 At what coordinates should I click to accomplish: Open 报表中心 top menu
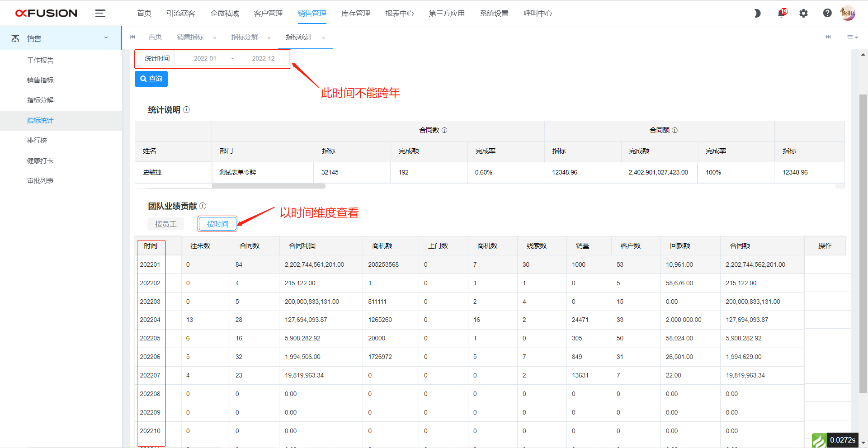(400, 14)
